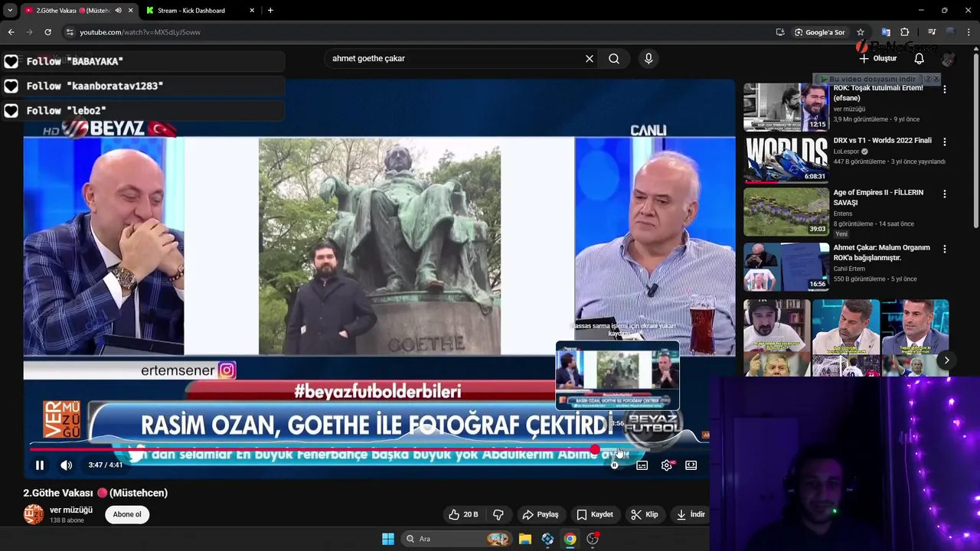
Task: Open tab search dropdown arrow
Action: coord(10,11)
